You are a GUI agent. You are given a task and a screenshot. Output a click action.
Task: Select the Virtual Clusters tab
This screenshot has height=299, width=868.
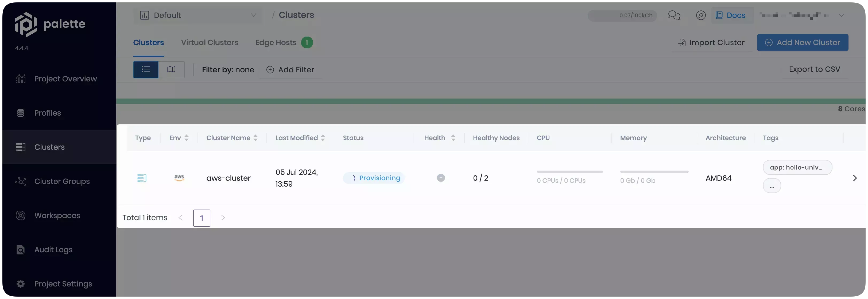click(x=209, y=42)
